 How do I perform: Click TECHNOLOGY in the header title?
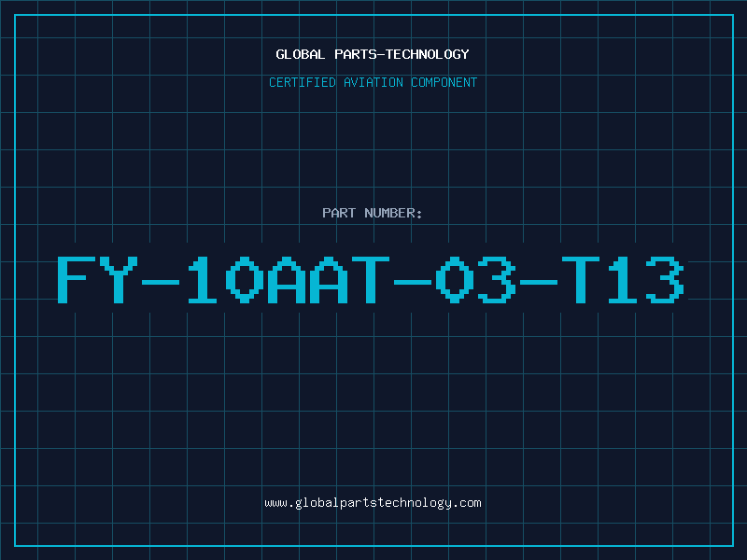pos(428,54)
